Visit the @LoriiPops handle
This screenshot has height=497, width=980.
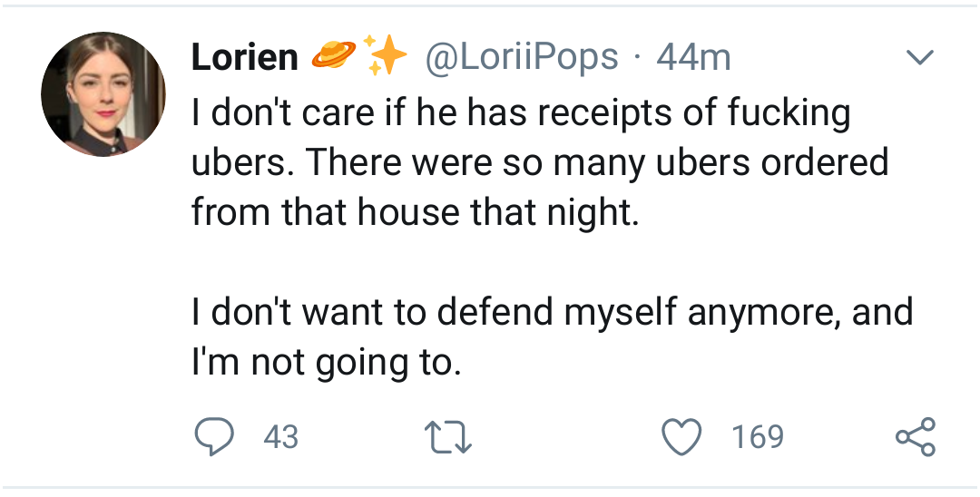[x=522, y=57]
